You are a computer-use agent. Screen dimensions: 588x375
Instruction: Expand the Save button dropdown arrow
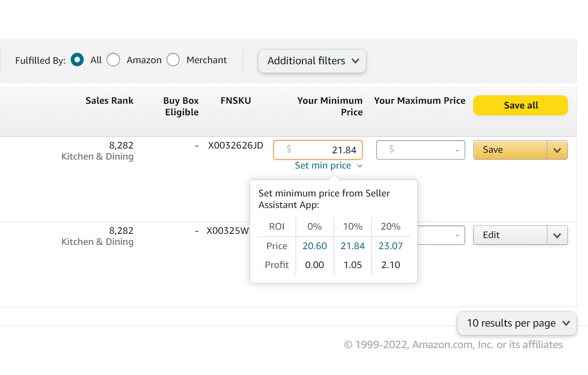(557, 150)
